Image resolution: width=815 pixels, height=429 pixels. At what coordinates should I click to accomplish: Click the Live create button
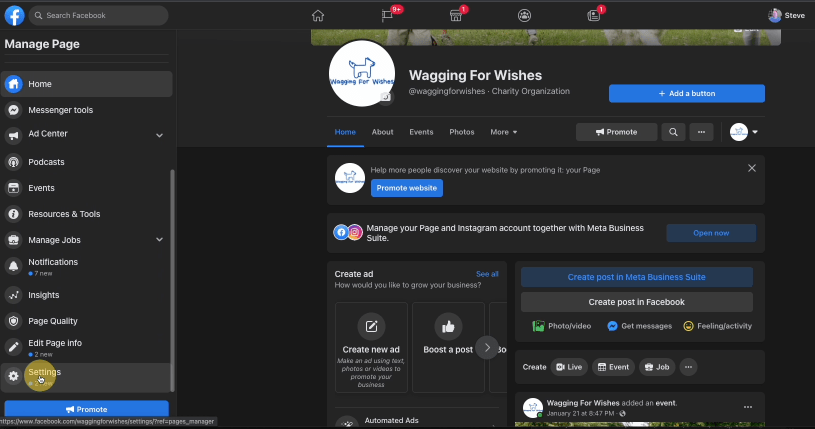click(x=569, y=367)
